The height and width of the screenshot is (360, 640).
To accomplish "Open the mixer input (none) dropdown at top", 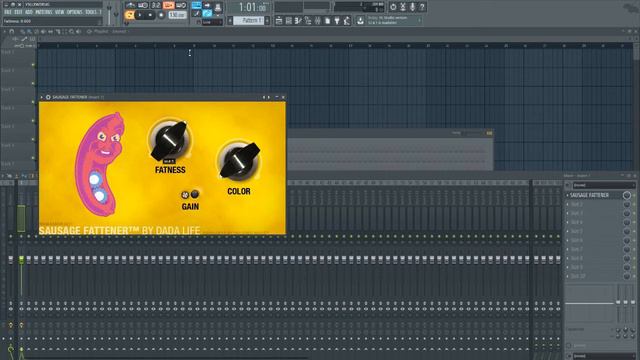I will click(604, 185).
